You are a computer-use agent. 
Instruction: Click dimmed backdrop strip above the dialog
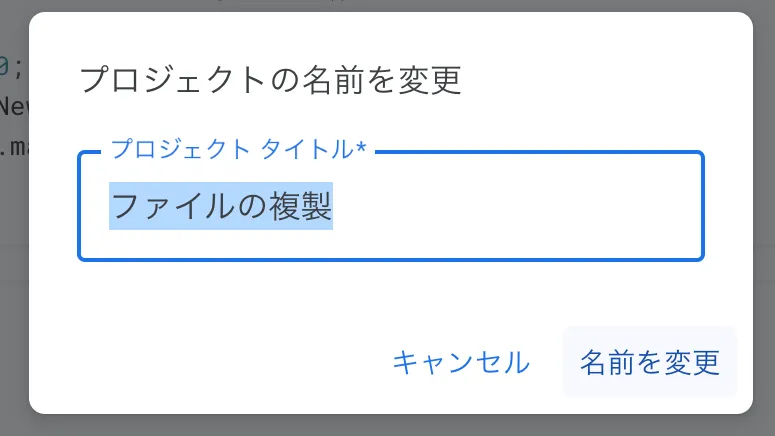[x=388, y=5]
